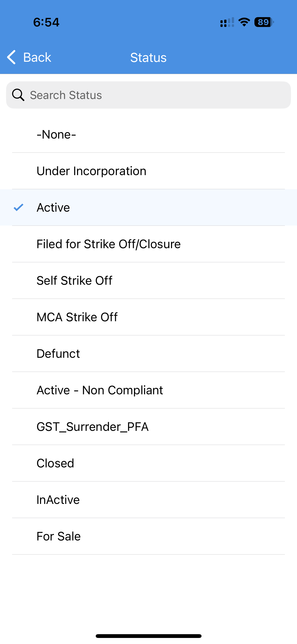Choose Self Strike Off option
This screenshot has height=644, width=297.
tap(148, 280)
